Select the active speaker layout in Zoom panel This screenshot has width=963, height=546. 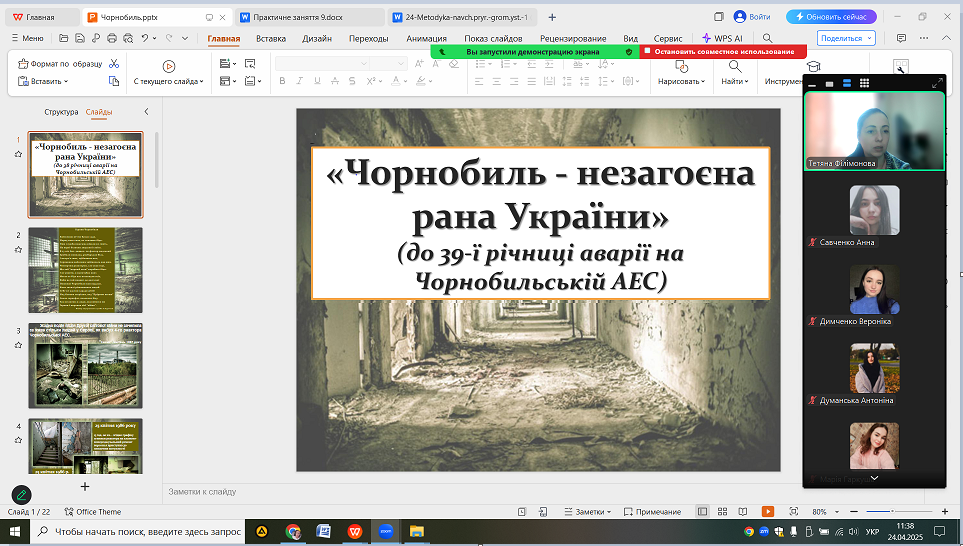[847, 83]
